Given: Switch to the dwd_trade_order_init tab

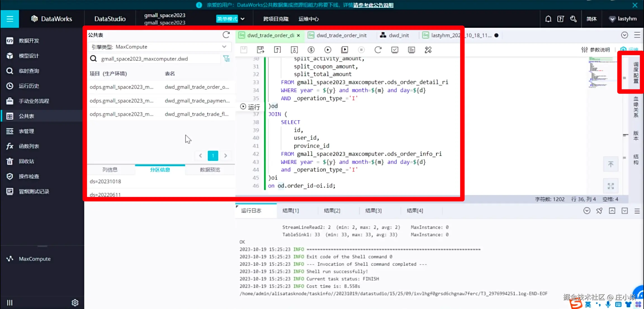Looking at the screenshot, I should [x=341, y=36].
